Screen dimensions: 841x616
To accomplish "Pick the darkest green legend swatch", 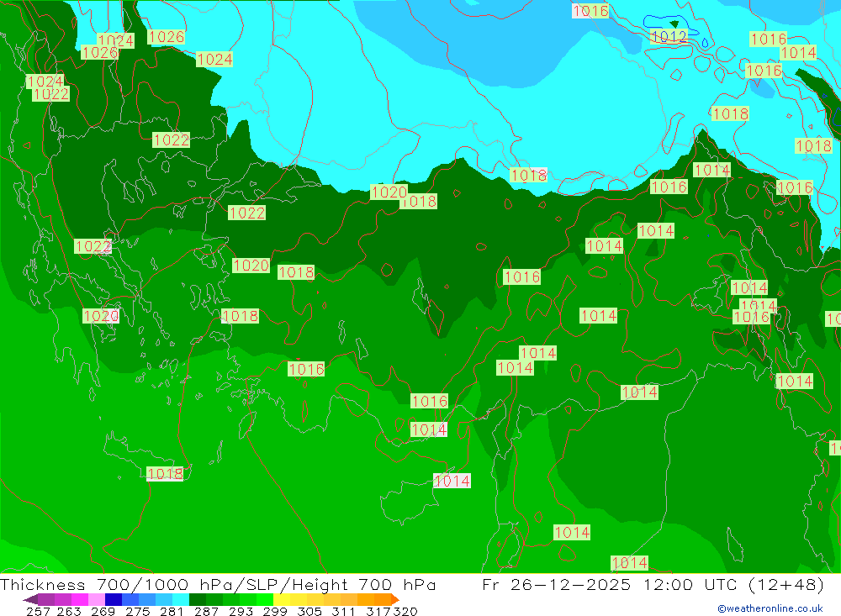I will 198,599.
